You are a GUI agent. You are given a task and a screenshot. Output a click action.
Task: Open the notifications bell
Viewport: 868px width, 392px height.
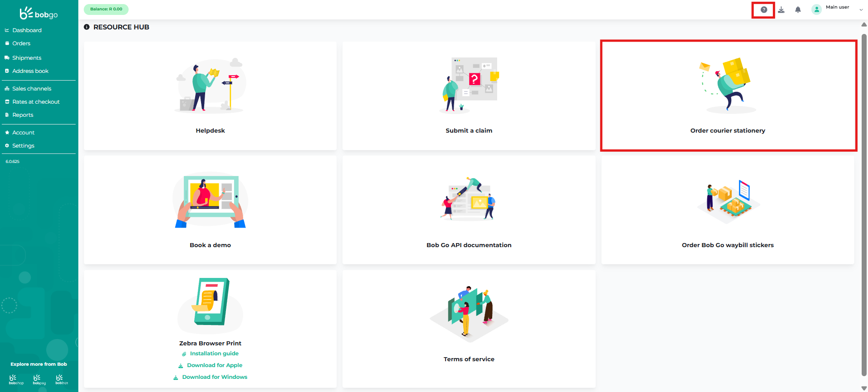click(798, 10)
